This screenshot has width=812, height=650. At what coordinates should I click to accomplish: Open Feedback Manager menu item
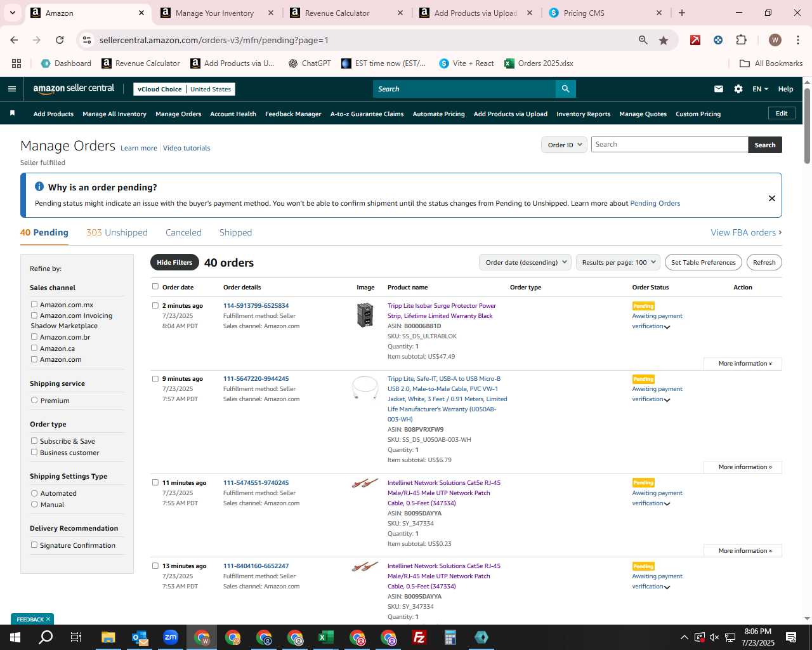click(293, 114)
